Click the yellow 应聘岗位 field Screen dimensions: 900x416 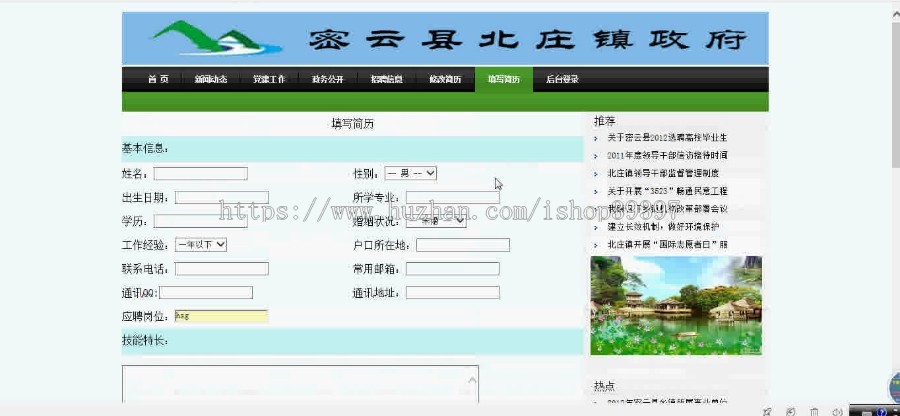[222, 316]
